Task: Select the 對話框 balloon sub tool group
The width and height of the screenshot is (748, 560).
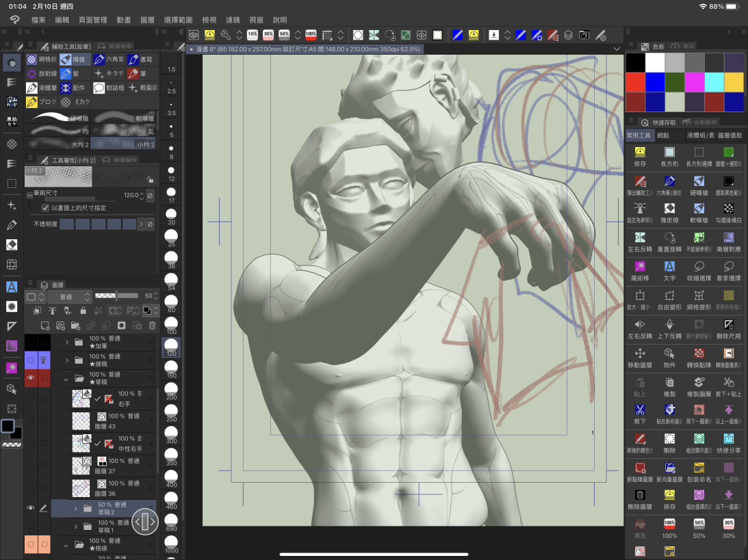Action: point(109,88)
